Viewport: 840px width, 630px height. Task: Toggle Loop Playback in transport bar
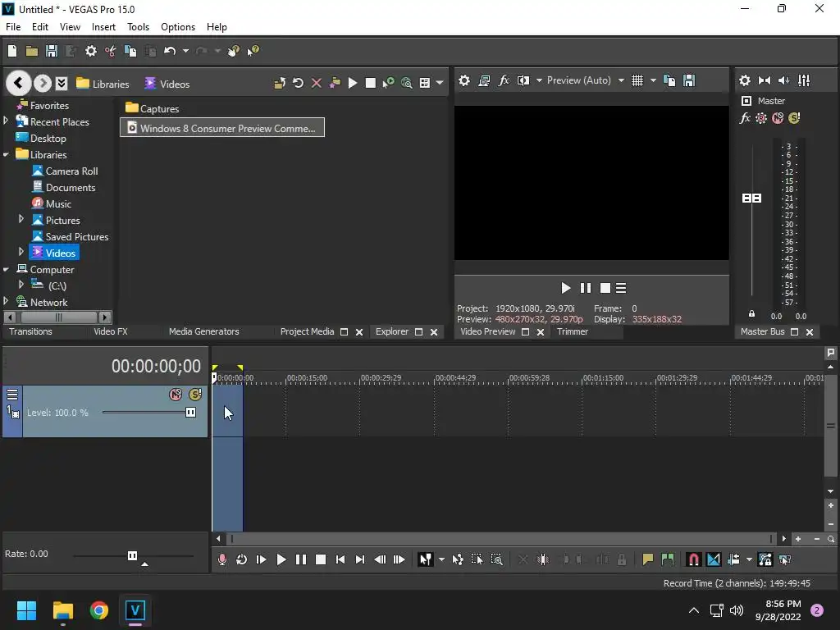[242, 559]
